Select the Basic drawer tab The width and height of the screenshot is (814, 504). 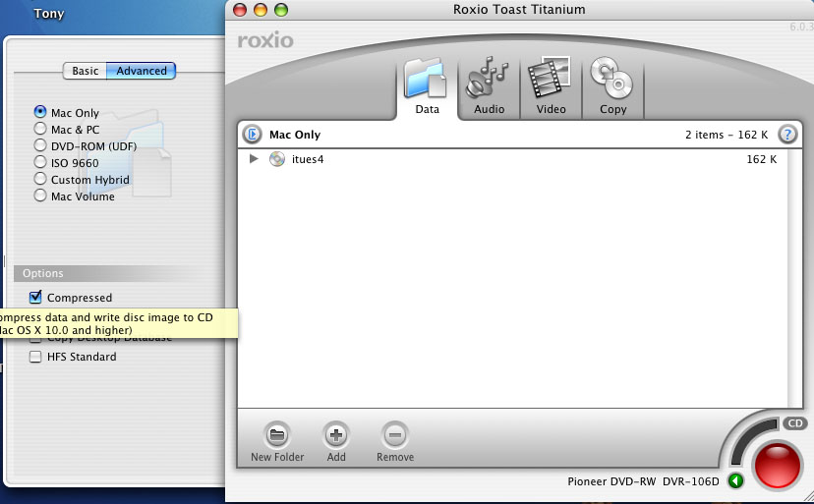(85, 71)
